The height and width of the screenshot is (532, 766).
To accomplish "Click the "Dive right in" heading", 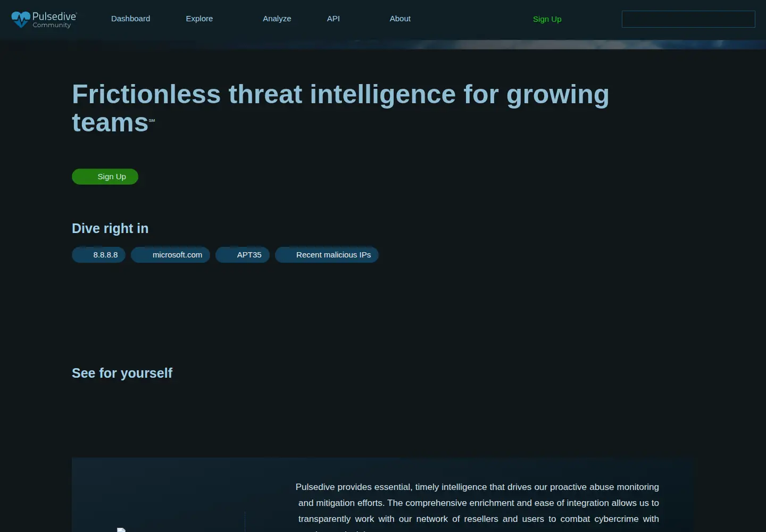I will pos(110,228).
